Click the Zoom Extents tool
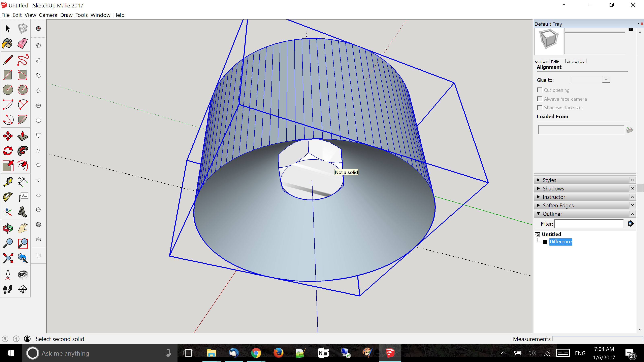This screenshot has width=644, height=362. coord(7,258)
